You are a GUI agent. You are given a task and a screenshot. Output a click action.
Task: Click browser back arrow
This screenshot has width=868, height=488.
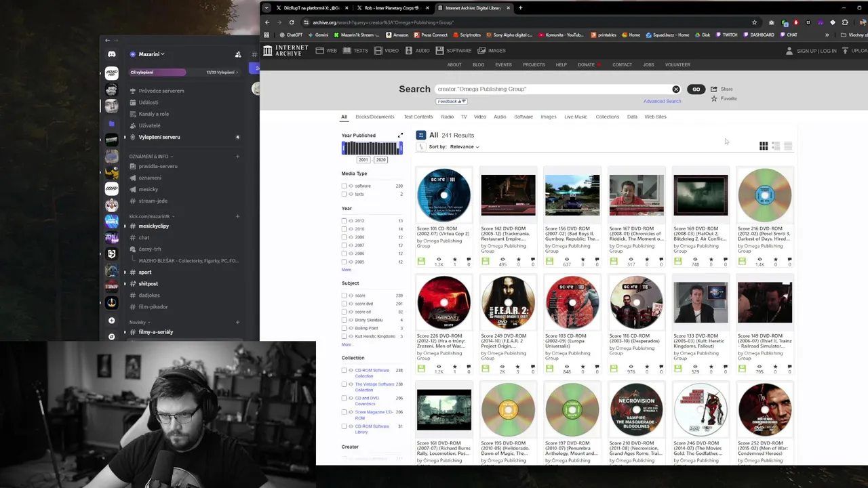click(x=267, y=22)
